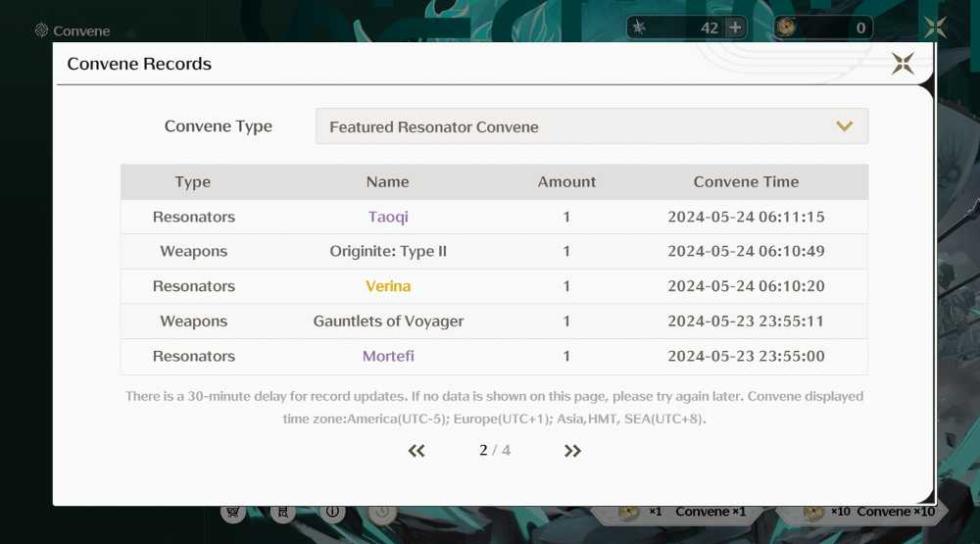Image resolution: width=980 pixels, height=544 pixels.
Task: Click timestamp 2024-05-23 23:55:11
Action: [x=746, y=321]
